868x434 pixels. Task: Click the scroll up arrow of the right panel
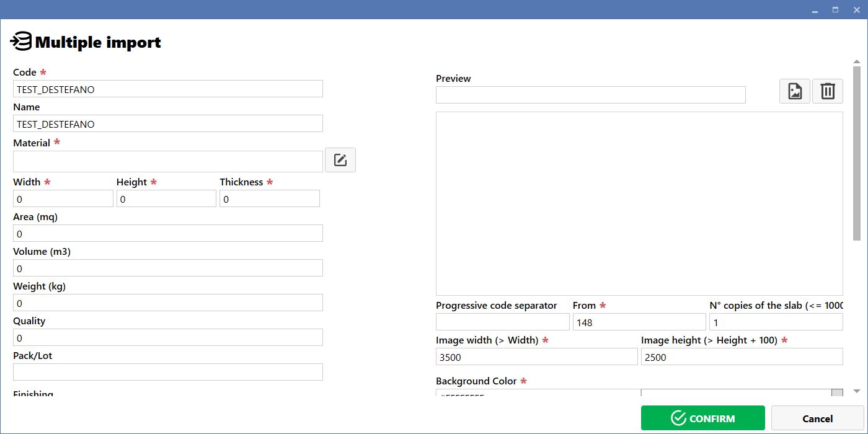(857, 62)
